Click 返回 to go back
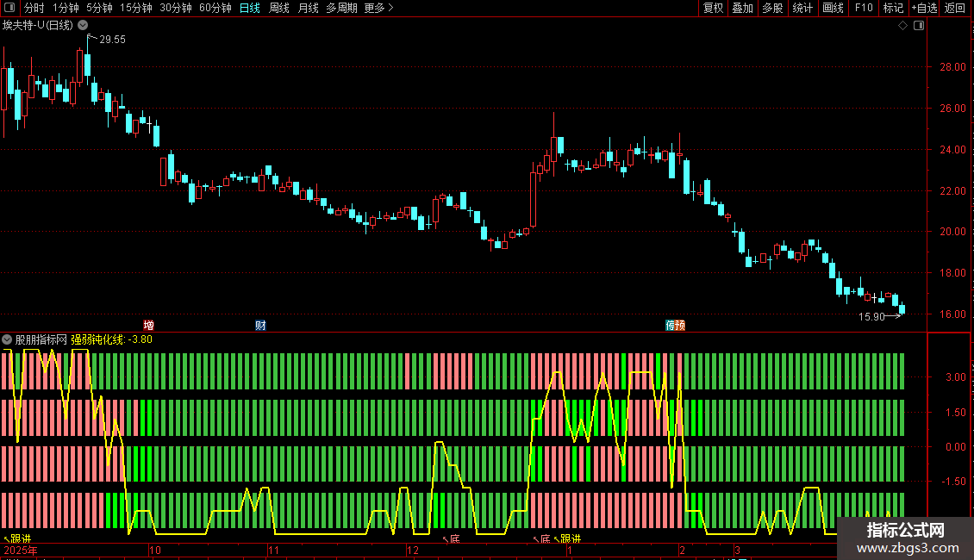 [955, 8]
